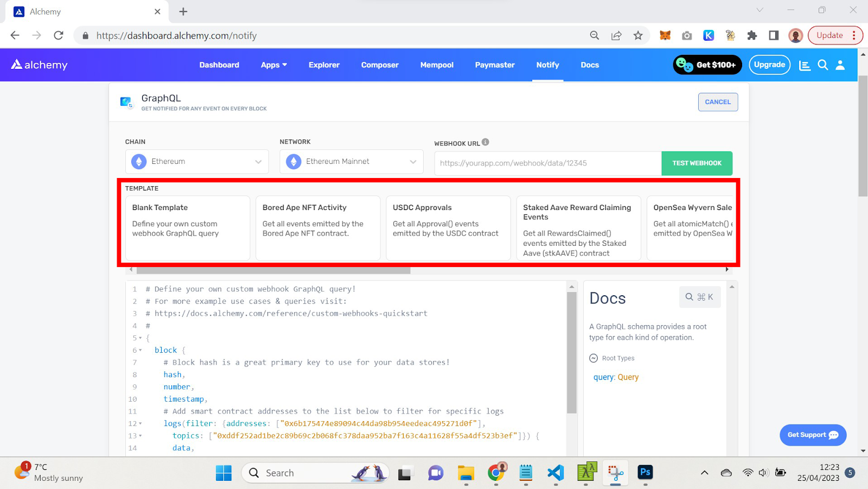Click the Webhook URL input field
This screenshot has width=868, height=489.
(547, 163)
